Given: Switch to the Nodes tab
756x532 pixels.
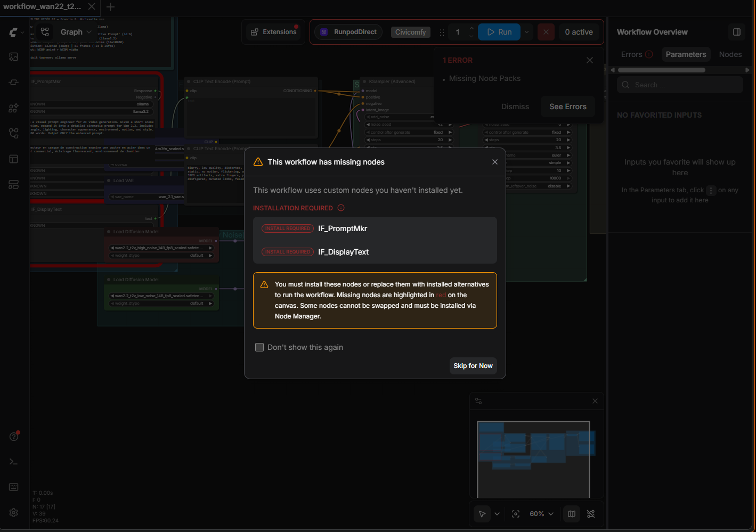Looking at the screenshot, I should click(x=730, y=54).
